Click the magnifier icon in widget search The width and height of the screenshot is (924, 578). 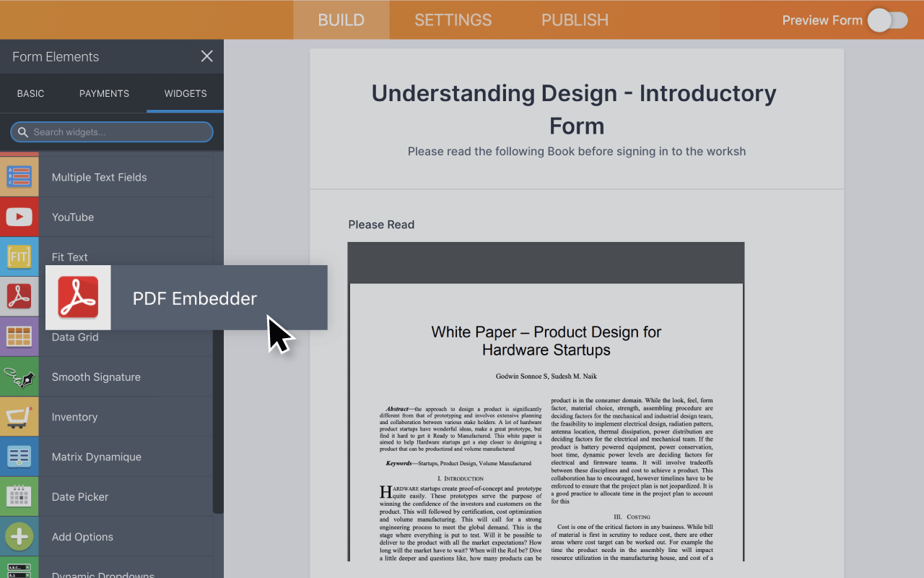22,131
